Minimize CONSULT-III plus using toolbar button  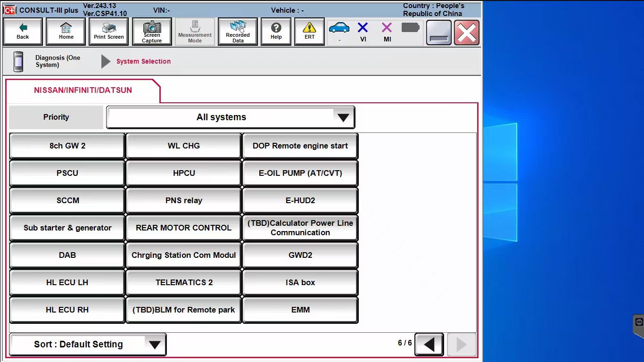(x=439, y=33)
